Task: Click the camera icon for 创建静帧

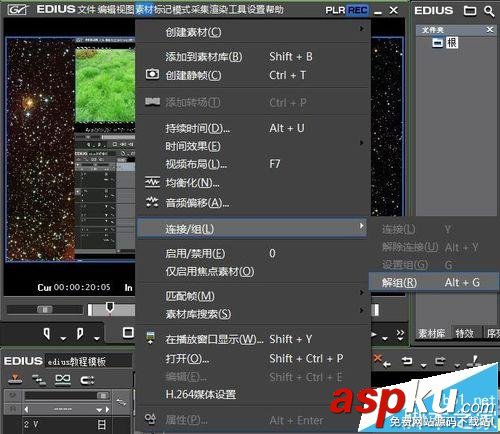Action: (x=152, y=74)
